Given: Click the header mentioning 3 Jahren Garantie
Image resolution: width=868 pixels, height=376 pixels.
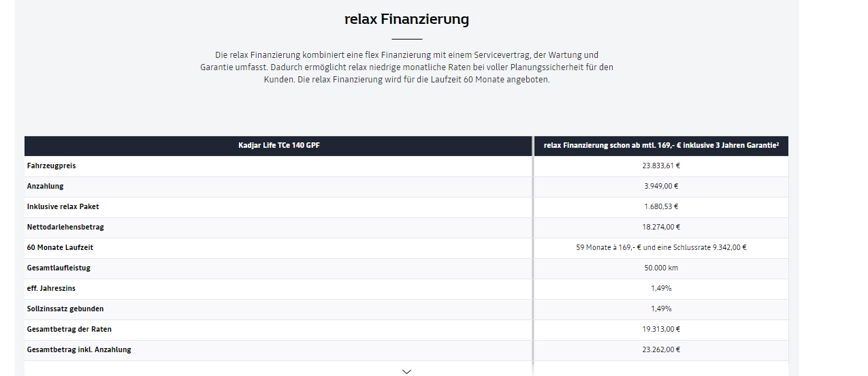Looking at the screenshot, I should 661,145.
